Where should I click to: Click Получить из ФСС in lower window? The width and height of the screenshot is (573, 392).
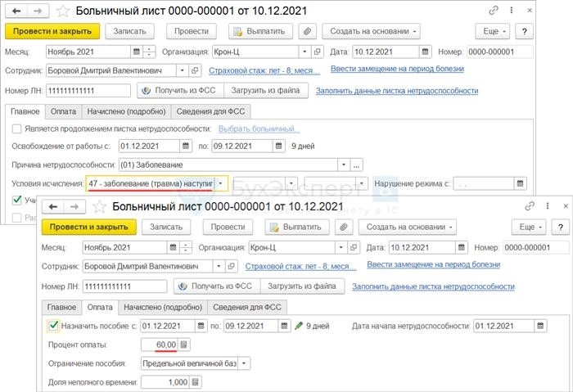point(217,286)
